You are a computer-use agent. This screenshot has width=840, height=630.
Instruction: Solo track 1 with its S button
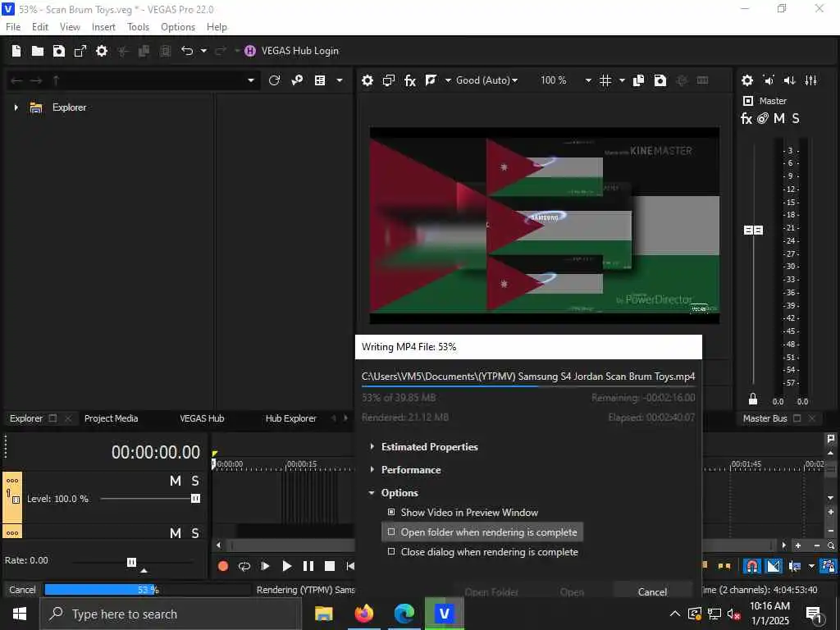tap(195, 481)
